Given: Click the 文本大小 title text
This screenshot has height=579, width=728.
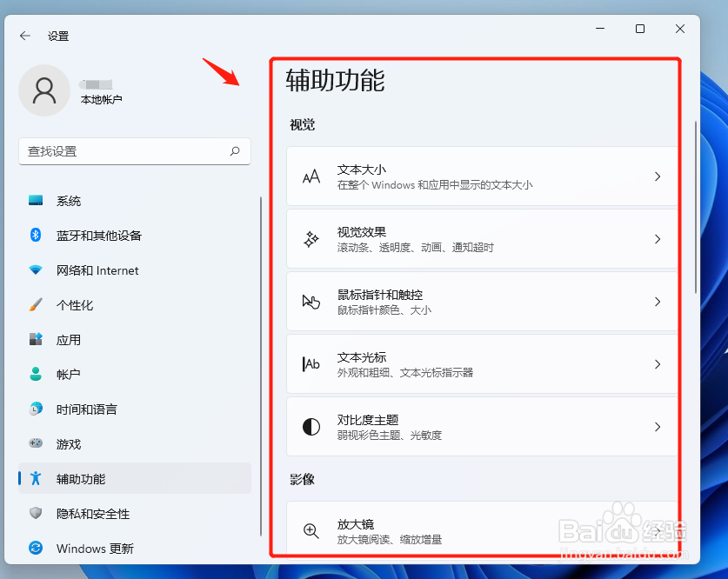Looking at the screenshot, I should pyautogui.click(x=362, y=170).
